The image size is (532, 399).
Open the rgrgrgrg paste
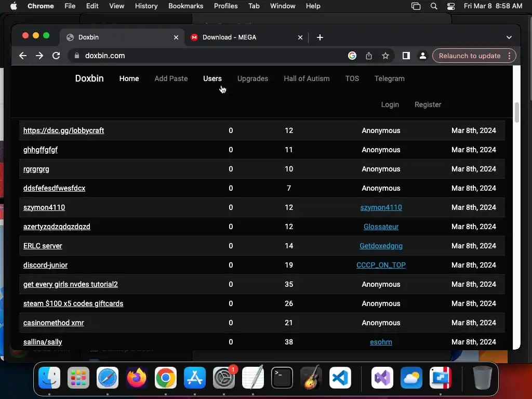point(36,169)
